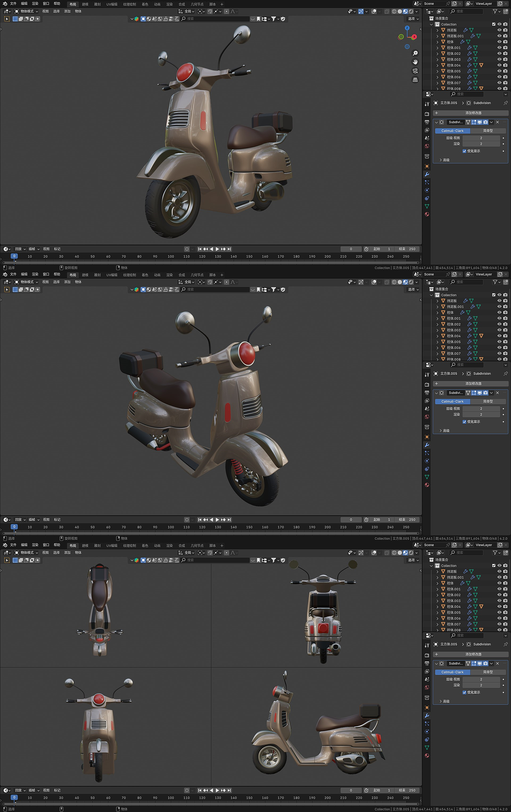
Task: Open Physics properties tab in middle window
Action: 427,461
